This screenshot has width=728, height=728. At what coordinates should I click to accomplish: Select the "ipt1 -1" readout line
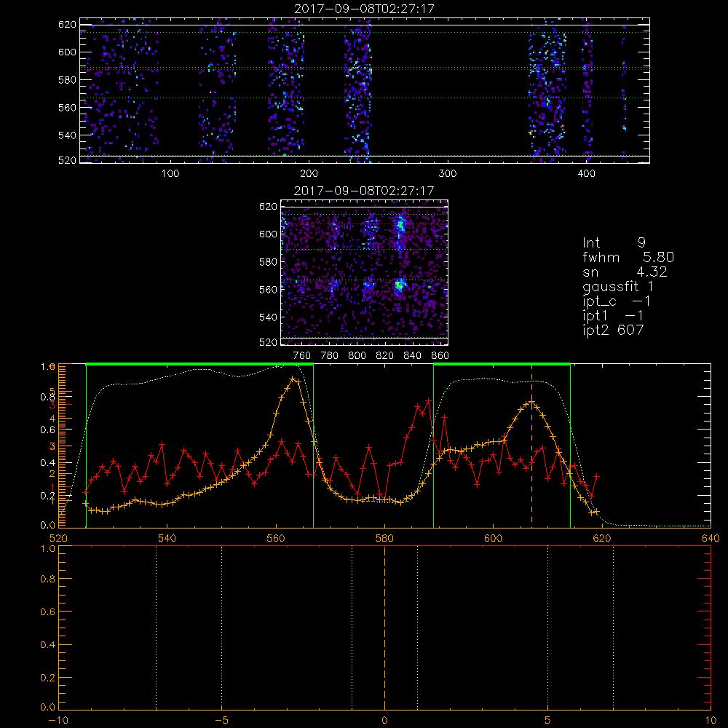[x=613, y=316]
